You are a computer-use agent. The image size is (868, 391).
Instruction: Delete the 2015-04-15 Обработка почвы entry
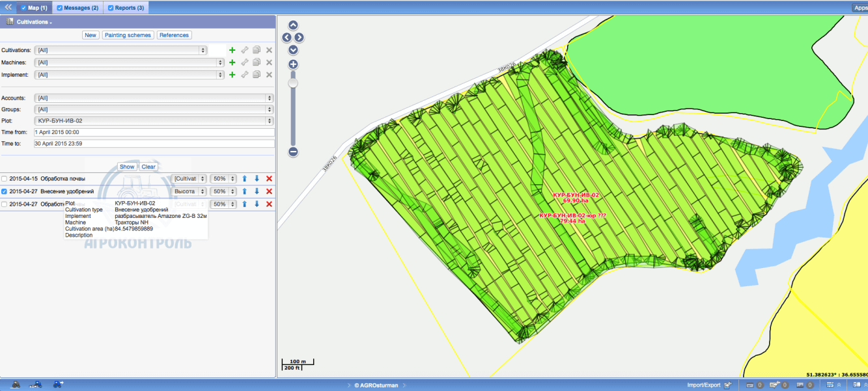269,179
